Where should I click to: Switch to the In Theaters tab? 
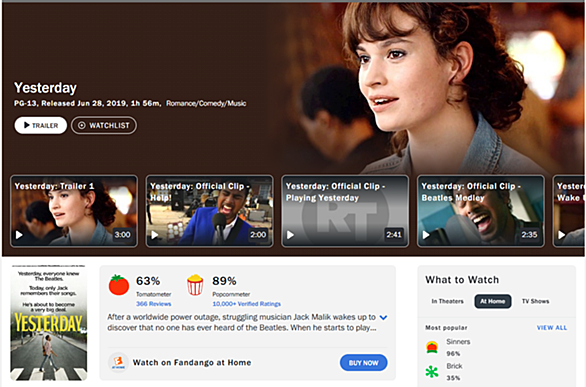(447, 301)
